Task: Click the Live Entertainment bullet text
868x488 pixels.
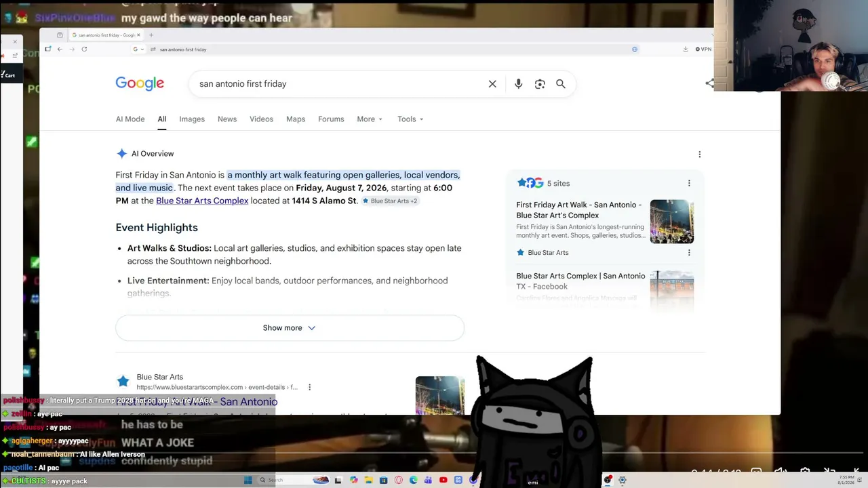Action: [288, 287]
